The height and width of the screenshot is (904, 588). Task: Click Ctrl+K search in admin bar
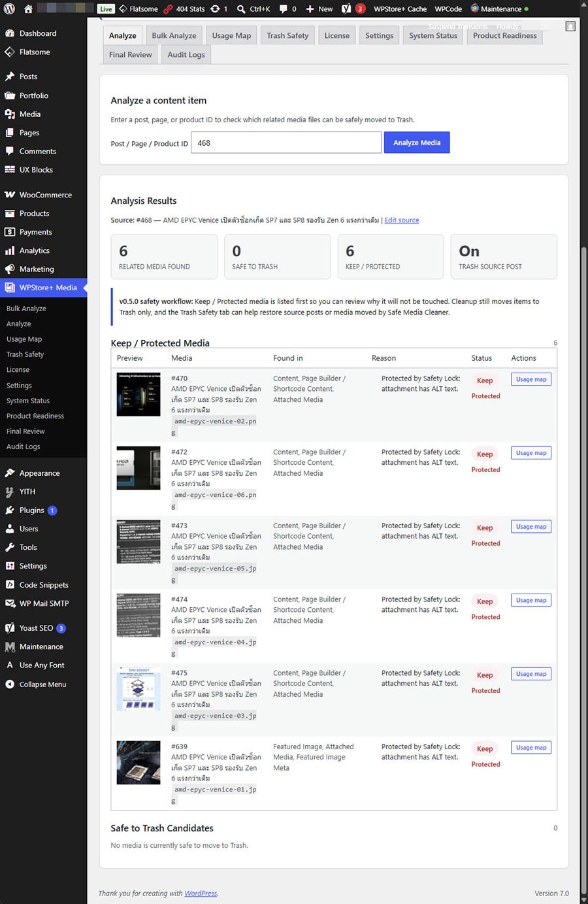tap(253, 9)
